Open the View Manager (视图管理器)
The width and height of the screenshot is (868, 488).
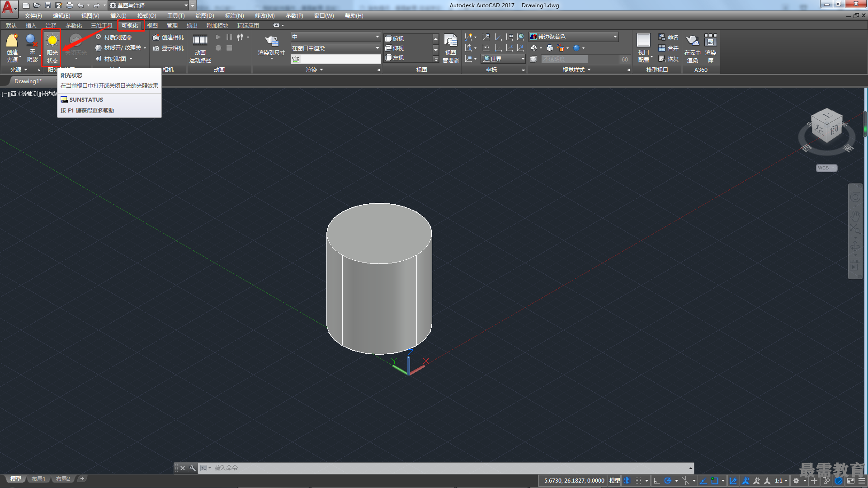tap(450, 48)
